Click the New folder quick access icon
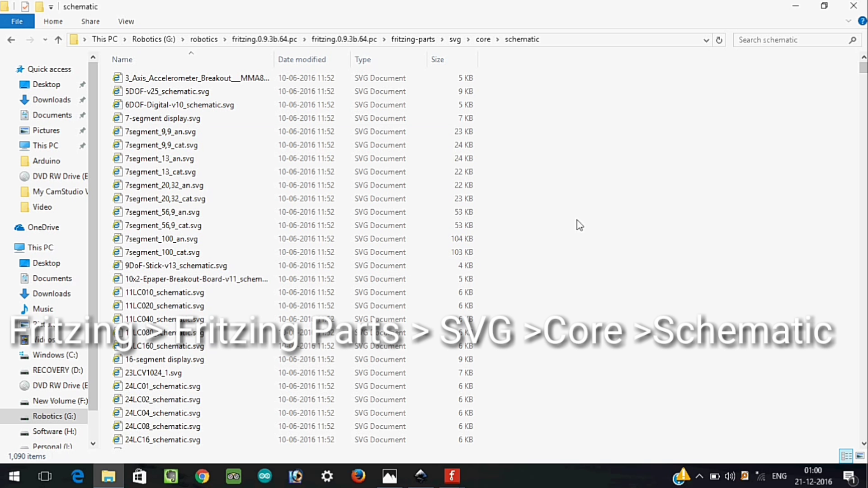The width and height of the screenshot is (868, 488). (39, 6)
